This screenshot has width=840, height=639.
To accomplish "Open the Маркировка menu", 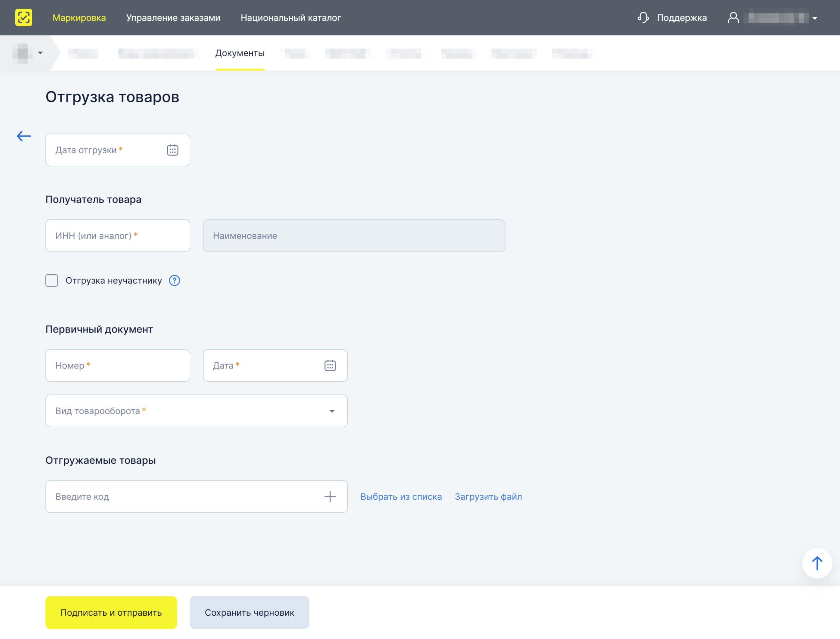I will [x=79, y=17].
